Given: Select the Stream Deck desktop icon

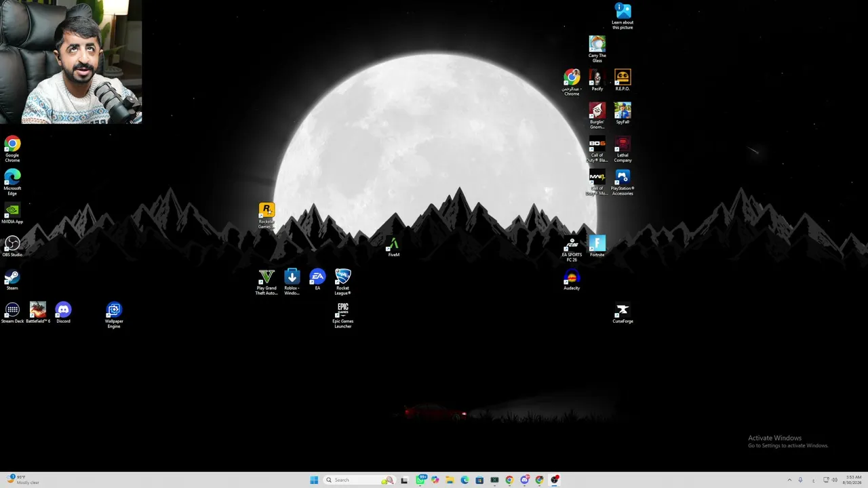Looking at the screenshot, I should [12, 312].
